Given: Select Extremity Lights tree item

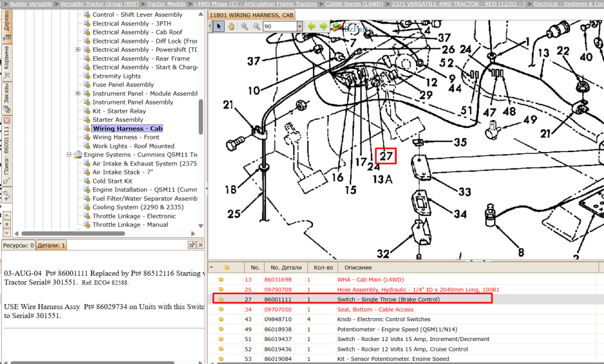Looking at the screenshot, I should point(117,76).
